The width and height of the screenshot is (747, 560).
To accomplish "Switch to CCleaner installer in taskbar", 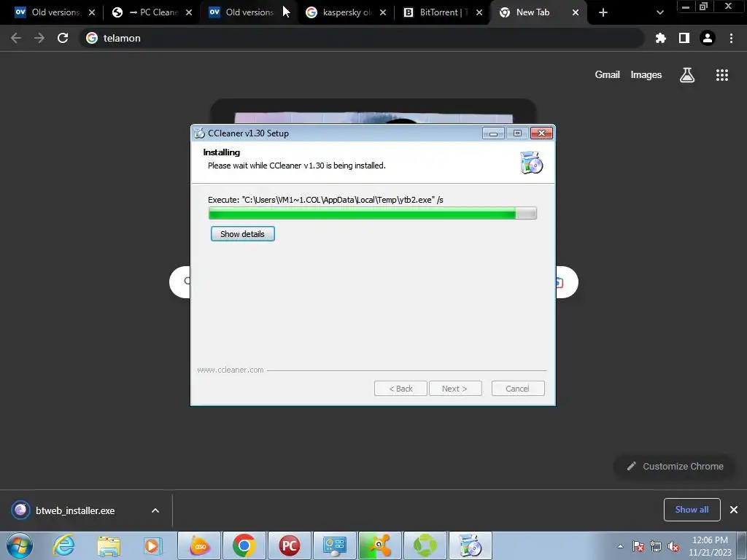I will (471, 545).
